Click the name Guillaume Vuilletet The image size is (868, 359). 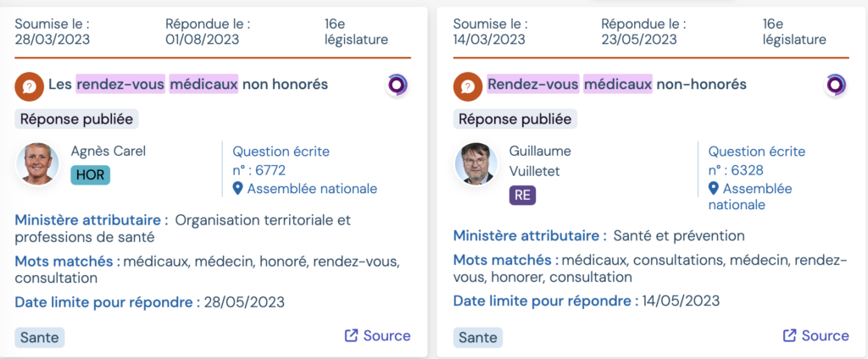point(540,160)
